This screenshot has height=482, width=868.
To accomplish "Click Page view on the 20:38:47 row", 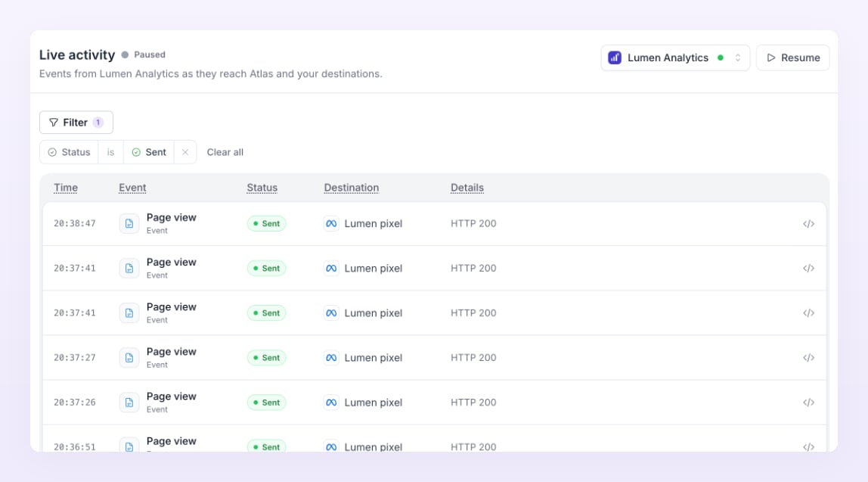I will (x=171, y=218).
